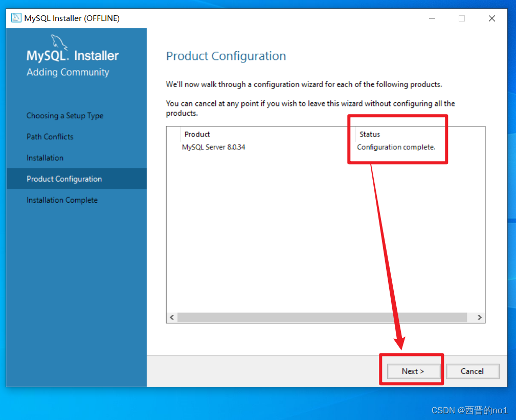The image size is (516, 420).
Task: Select the Choosing a Setup Type step
Action: [x=65, y=116]
